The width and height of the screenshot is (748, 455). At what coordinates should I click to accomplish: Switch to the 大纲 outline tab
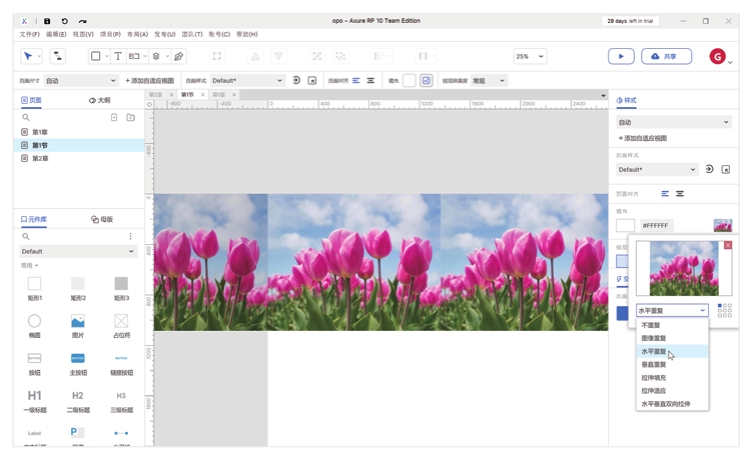(100, 101)
